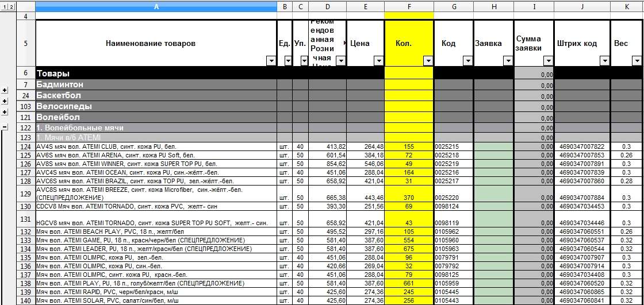Collapse the Волейбольные мячи group with minus
The width and height of the screenshot is (644, 305).
(x=5, y=128)
